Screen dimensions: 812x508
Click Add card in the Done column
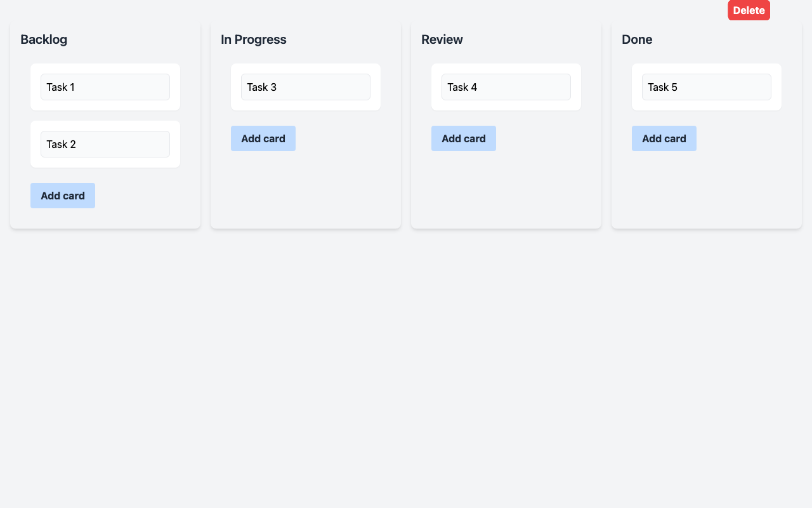664,138
